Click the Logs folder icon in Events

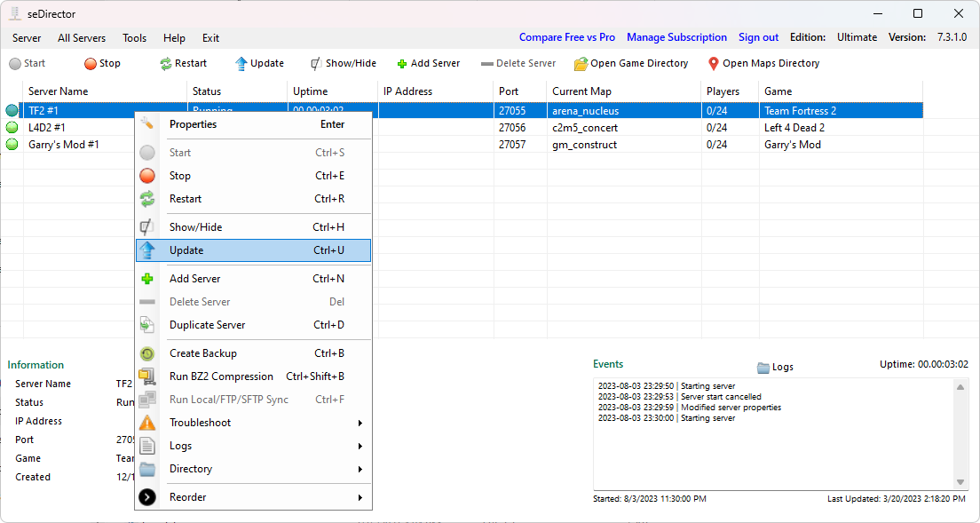click(763, 367)
